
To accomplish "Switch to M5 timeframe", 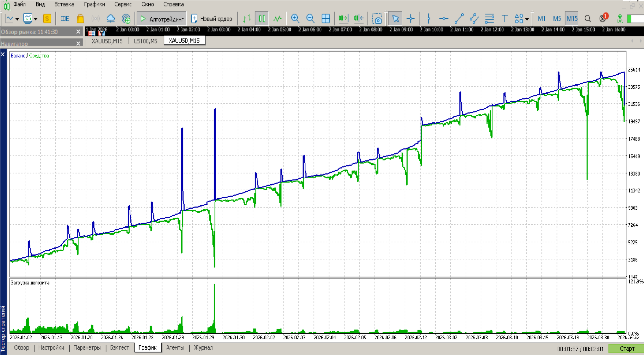I will tap(557, 19).
